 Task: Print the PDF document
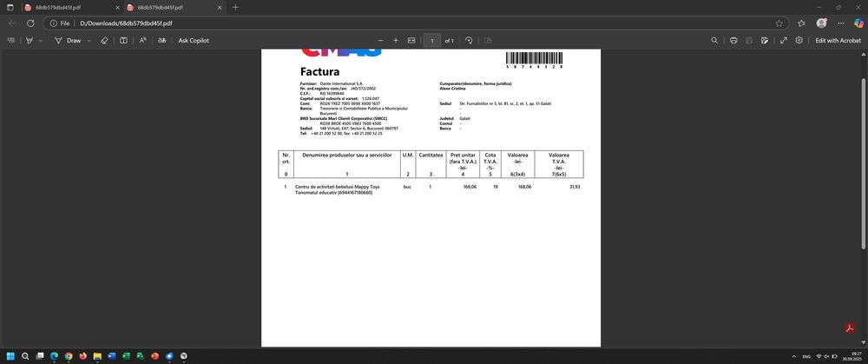pyautogui.click(x=733, y=41)
